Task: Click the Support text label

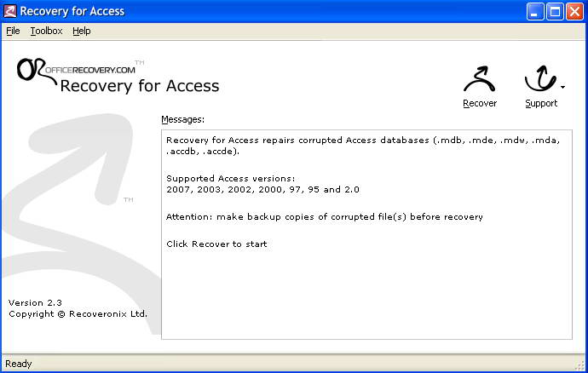Action: (541, 103)
